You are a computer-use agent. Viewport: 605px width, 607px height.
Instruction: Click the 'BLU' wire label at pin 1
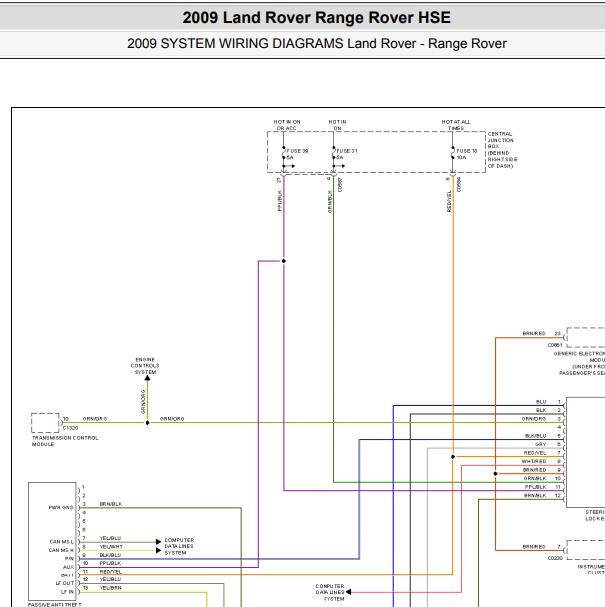(x=541, y=402)
